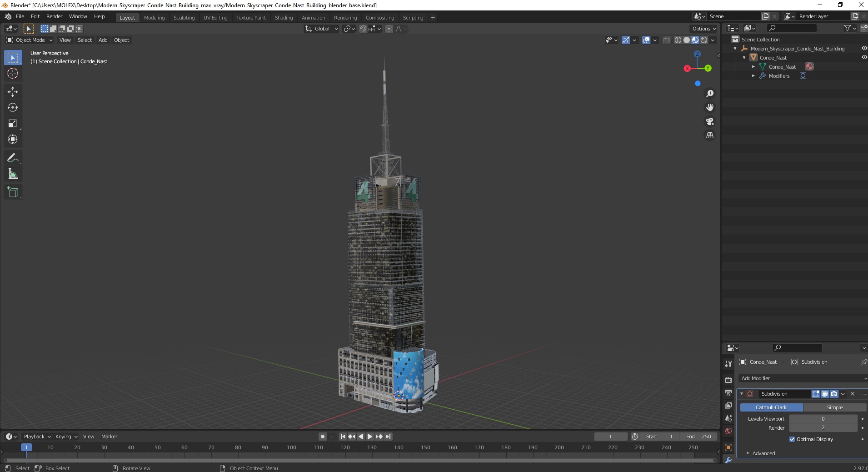Select the Measure tool
Screen dimensions: 868x472
[13, 174]
